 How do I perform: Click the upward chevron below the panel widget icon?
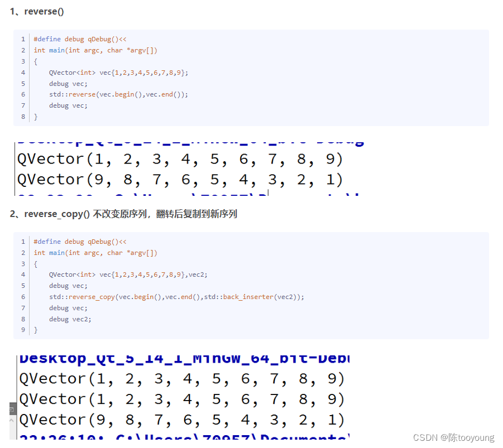pyautogui.click(x=11, y=420)
